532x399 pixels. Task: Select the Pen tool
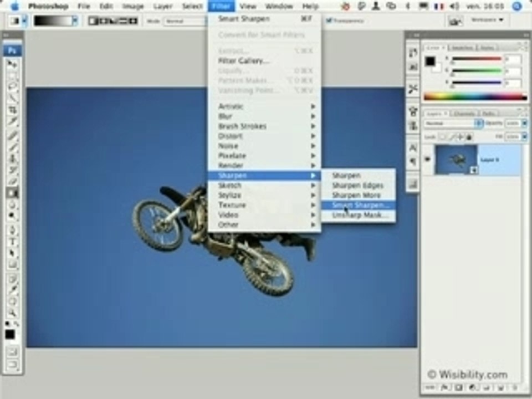coord(12,231)
